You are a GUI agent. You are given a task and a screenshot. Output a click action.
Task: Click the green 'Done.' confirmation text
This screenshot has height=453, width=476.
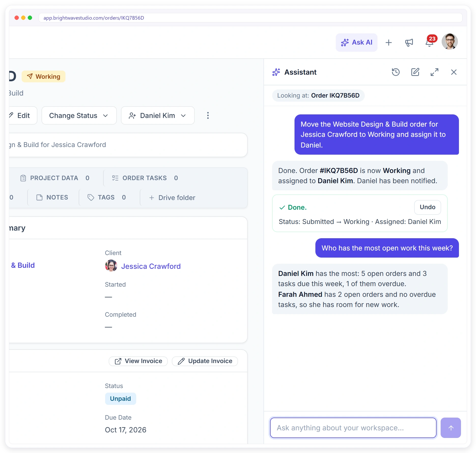pyautogui.click(x=297, y=207)
